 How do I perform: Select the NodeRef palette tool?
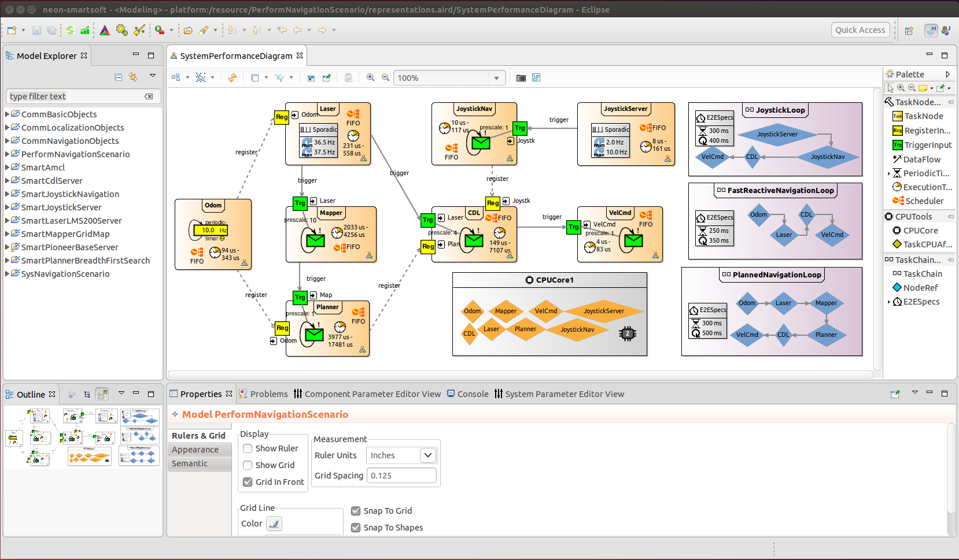click(x=920, y=288)
